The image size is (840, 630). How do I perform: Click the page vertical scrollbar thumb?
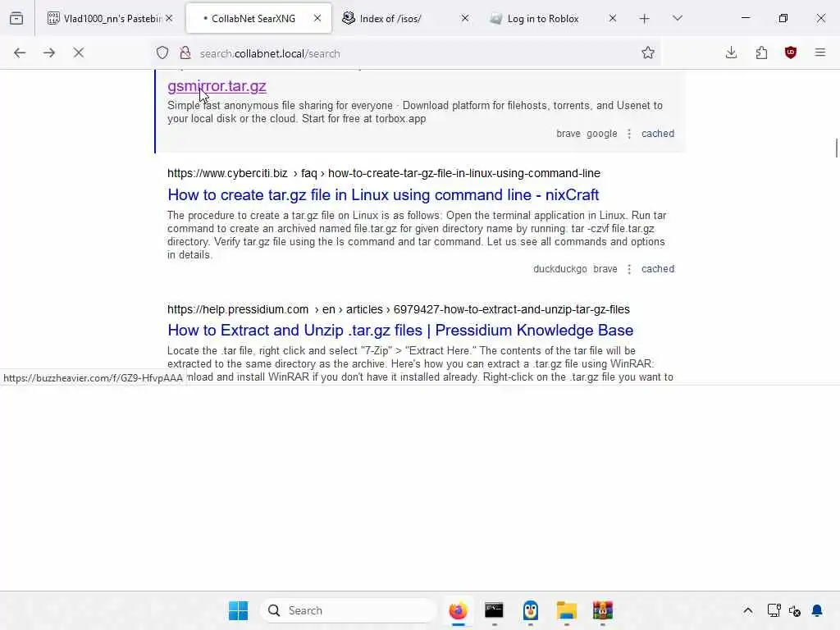(836, 148)
